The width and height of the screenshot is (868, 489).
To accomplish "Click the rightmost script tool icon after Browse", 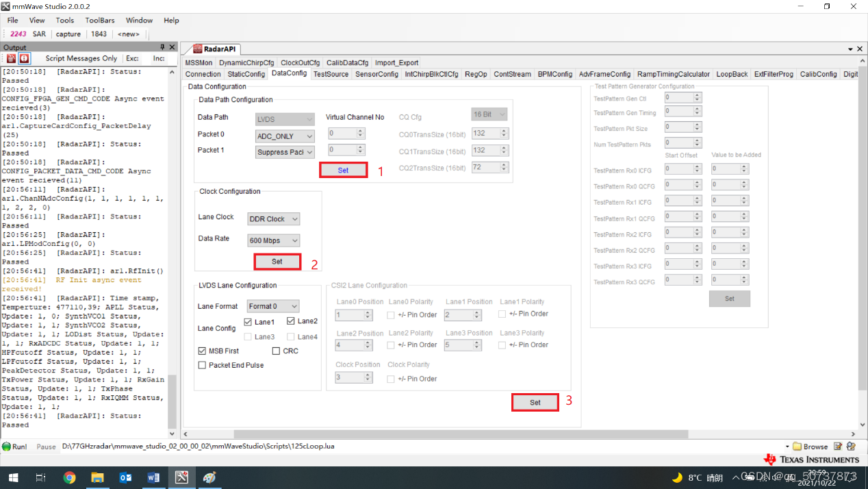I will click(852, 447).
